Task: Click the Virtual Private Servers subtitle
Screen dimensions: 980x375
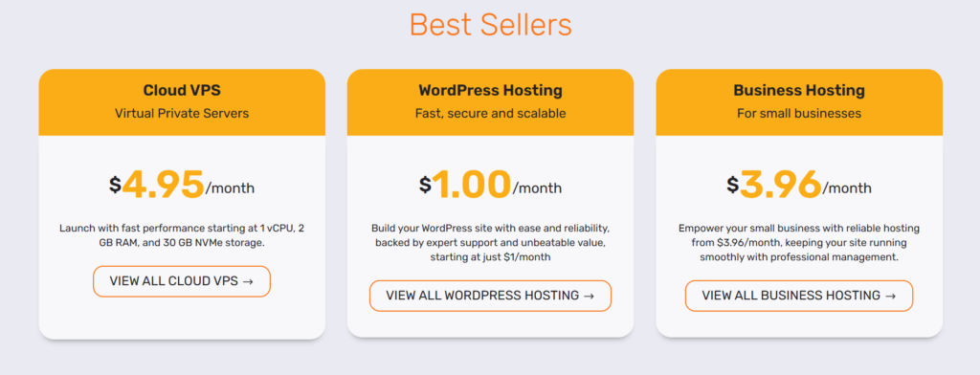Action: 182,114
